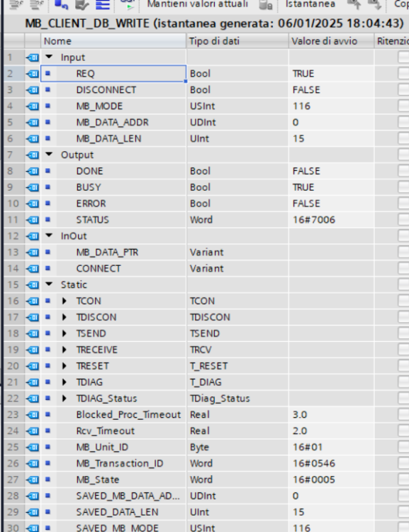Click the checkmark document toolbar icon
The height and width of the screenshot is (532, 409).
(x=82, y=4)
